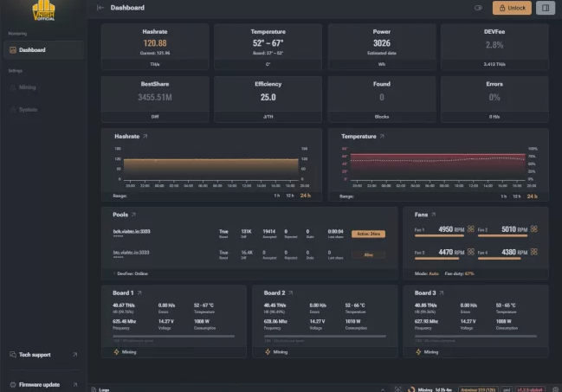
Task: Click the Dashboard sidebar icon
Action: tap(13, 50)
